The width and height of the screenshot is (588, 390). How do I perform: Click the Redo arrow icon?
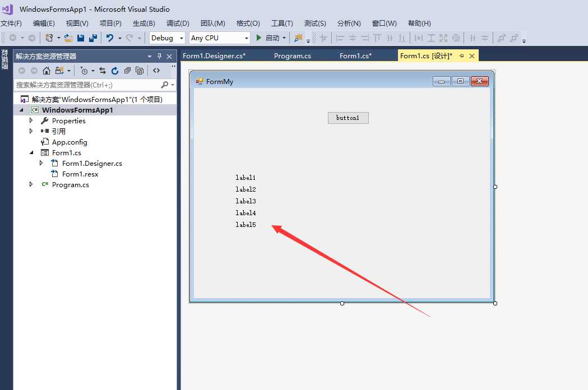[129, 38]
